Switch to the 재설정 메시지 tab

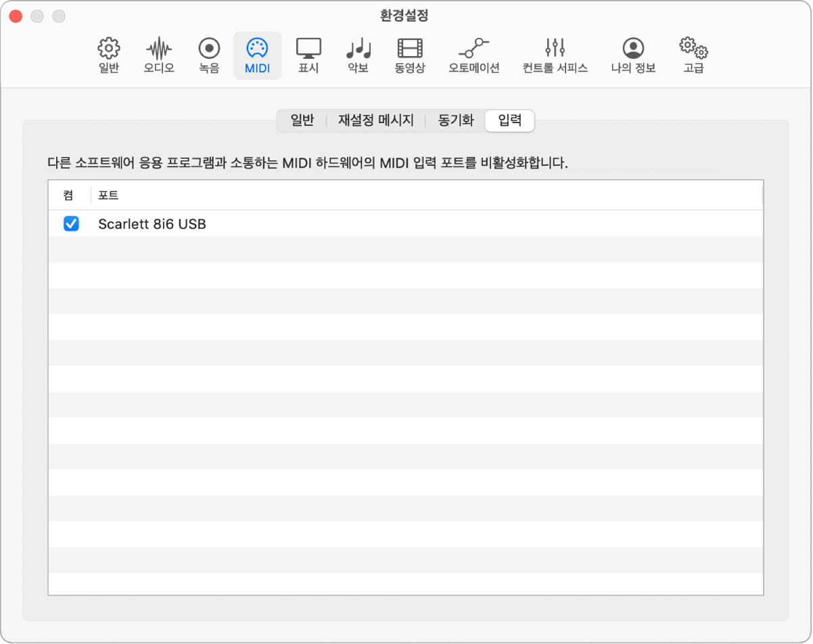click(376, 121)
